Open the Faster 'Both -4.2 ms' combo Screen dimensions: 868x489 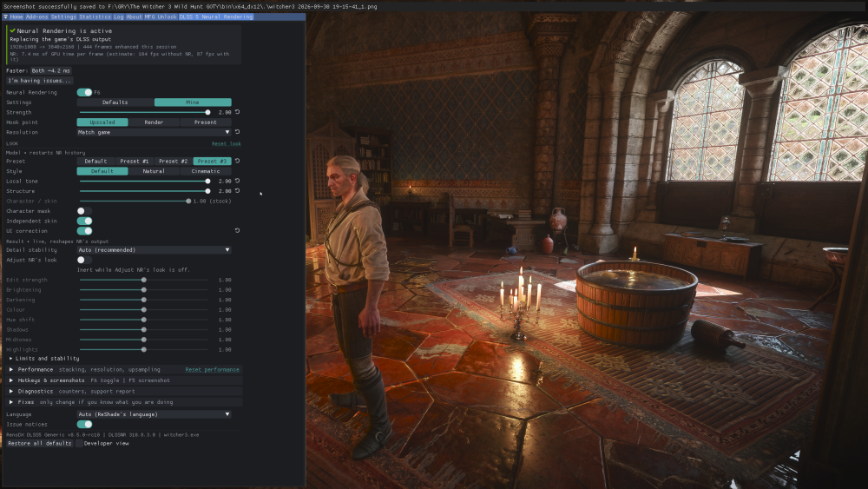[x=51, y=71]
